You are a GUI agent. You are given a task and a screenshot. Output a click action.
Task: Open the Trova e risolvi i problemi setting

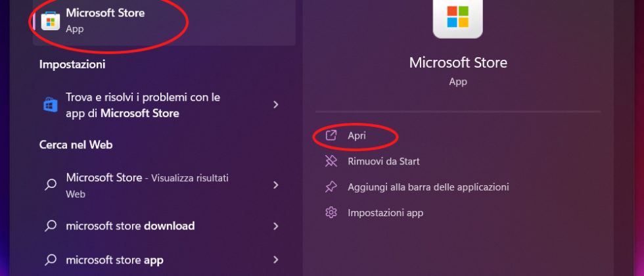point(143,105)
